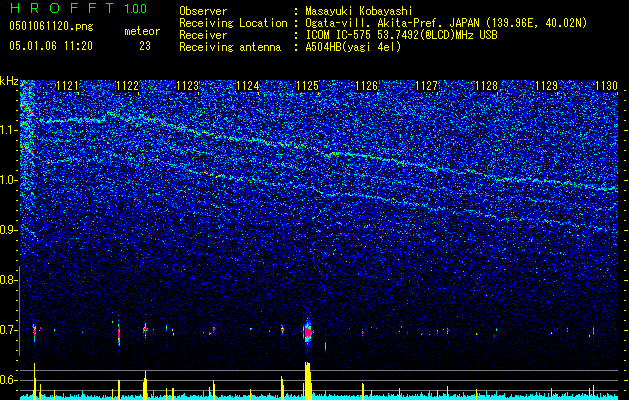Click the kHz axis unit label
The height and width of the screenshot is (400, 629).
(9, 81)
